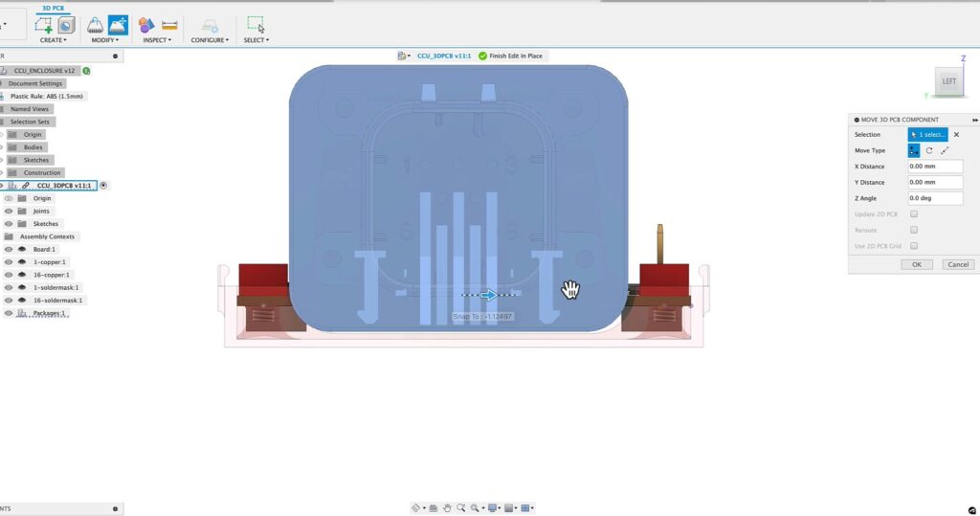This screenshot has height=516, width=980.
Task: Open the CREATE dropdown menu
Action: pyautogui.click(x=54, y=40)
